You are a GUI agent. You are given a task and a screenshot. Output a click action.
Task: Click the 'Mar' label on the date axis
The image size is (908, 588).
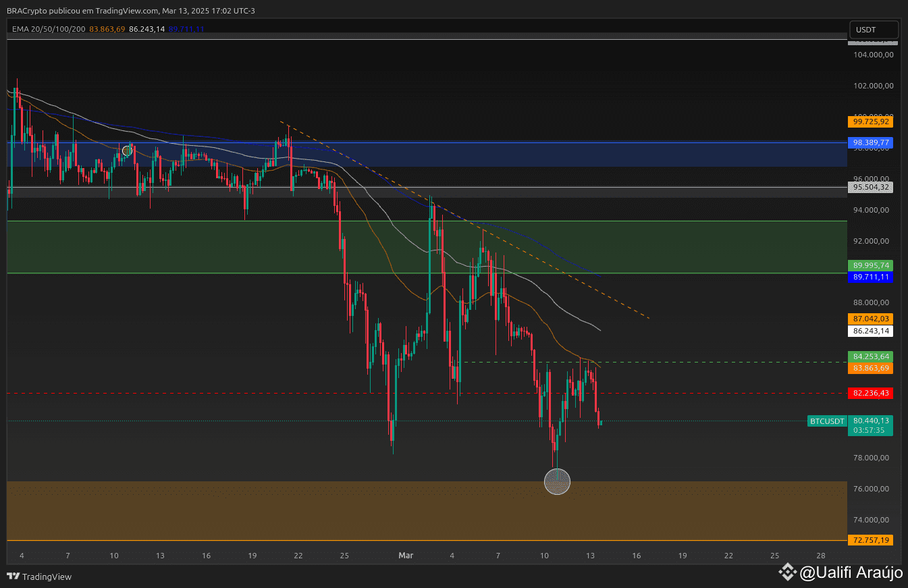[x=405, y=555]
